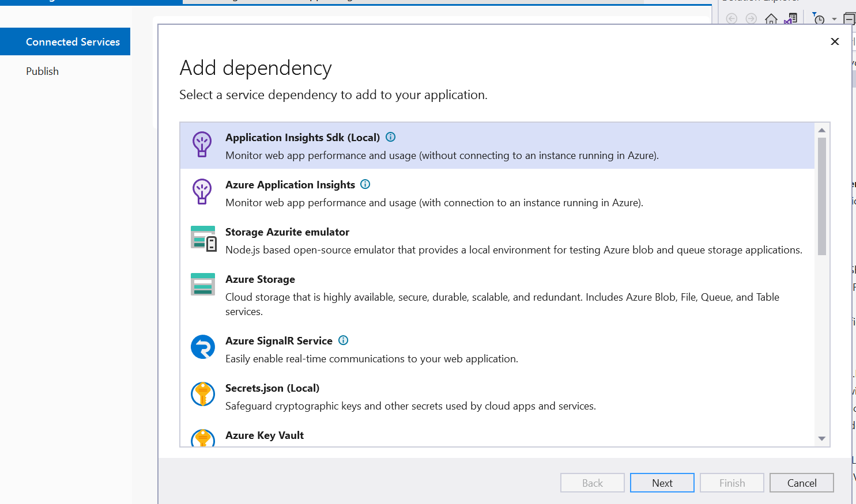Click description mentioning 'with connection to an instance'
856x504 pixels.
(434, 202)
